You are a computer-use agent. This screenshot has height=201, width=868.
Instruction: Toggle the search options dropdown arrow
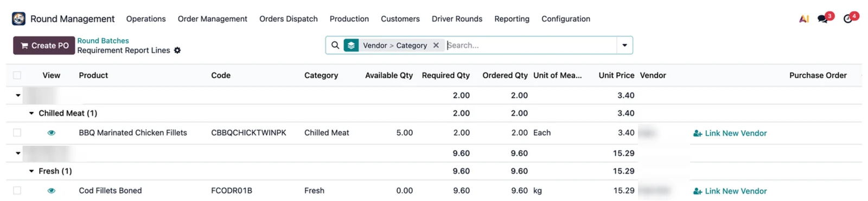point(624,45)
